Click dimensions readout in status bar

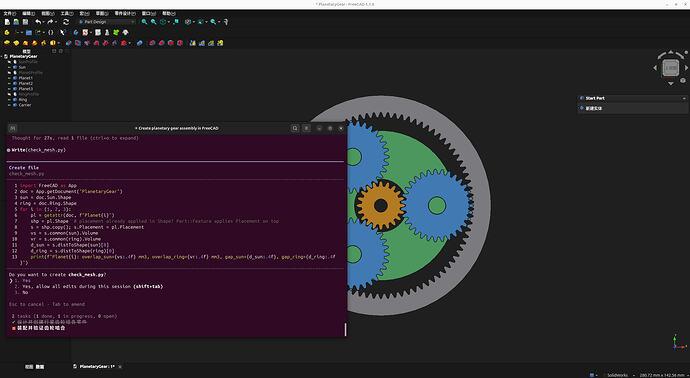click(x=662, y=375)
